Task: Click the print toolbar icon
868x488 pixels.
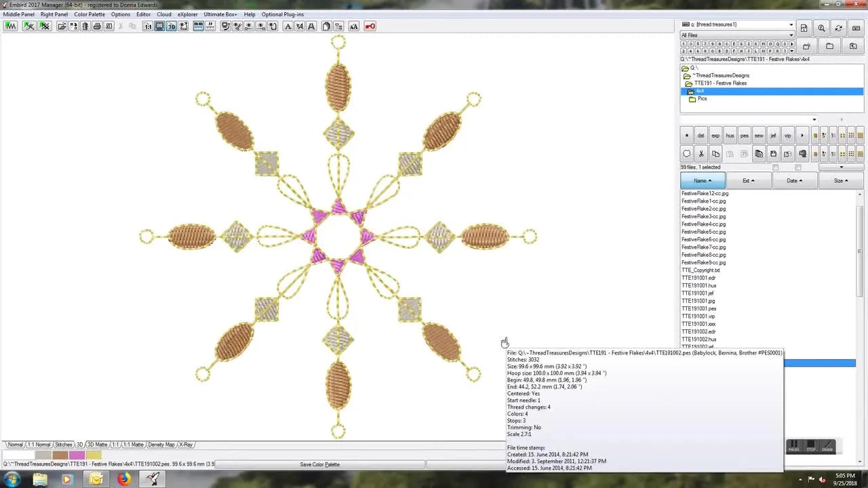Action: 97,26
